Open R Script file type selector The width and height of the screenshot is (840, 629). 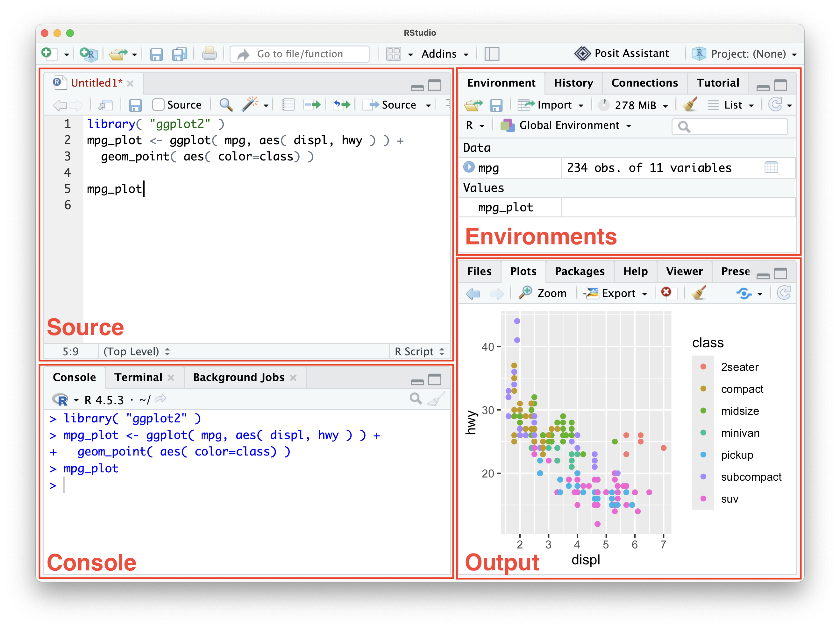[419, 351]
